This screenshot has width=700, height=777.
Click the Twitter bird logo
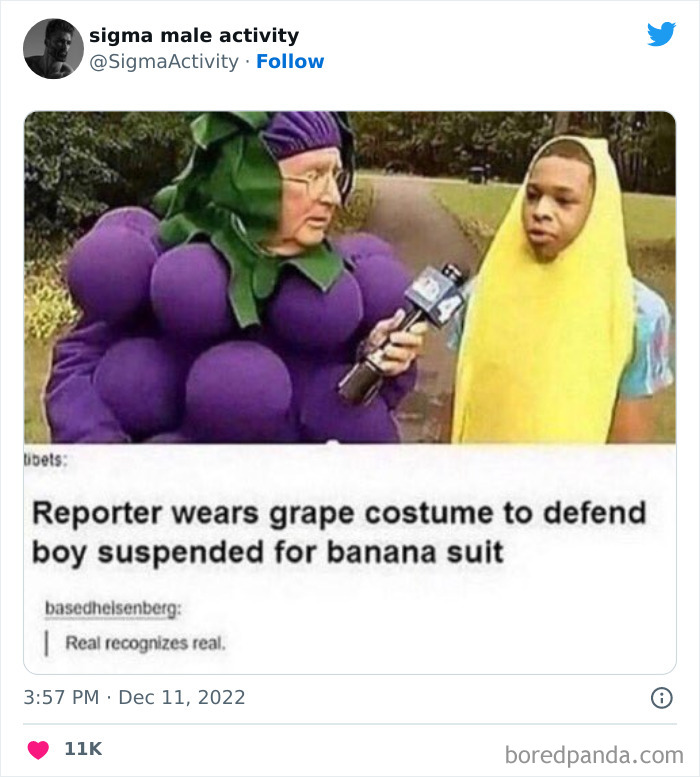click(661, 34)
